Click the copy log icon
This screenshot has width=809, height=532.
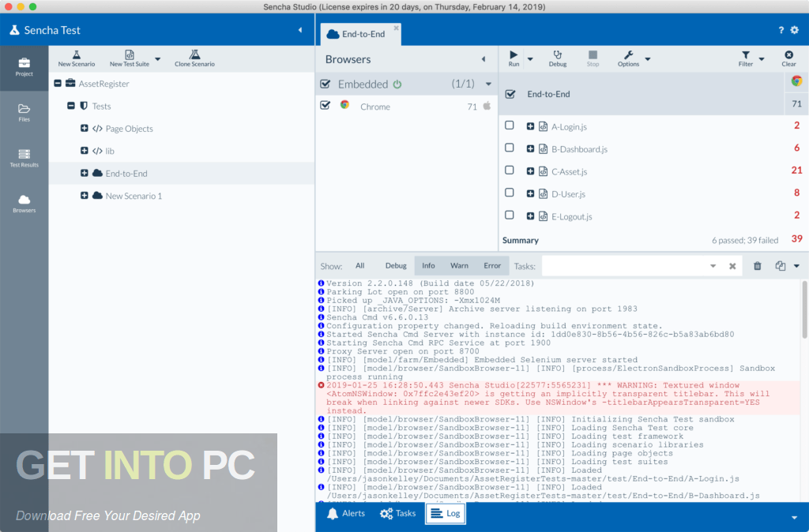click(781, 266)
